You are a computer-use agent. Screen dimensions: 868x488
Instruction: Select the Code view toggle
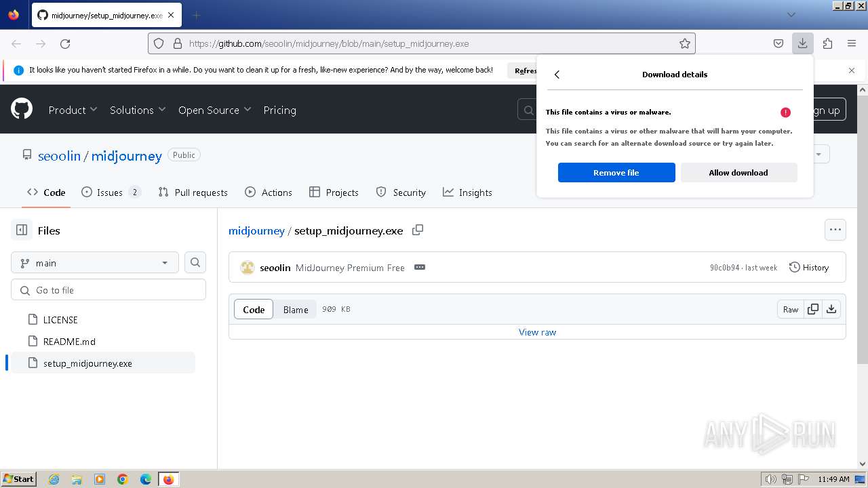pos(254,309)
